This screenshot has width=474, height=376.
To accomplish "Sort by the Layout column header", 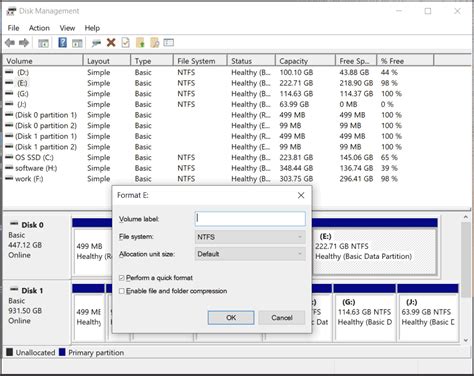I will point(107,61).
